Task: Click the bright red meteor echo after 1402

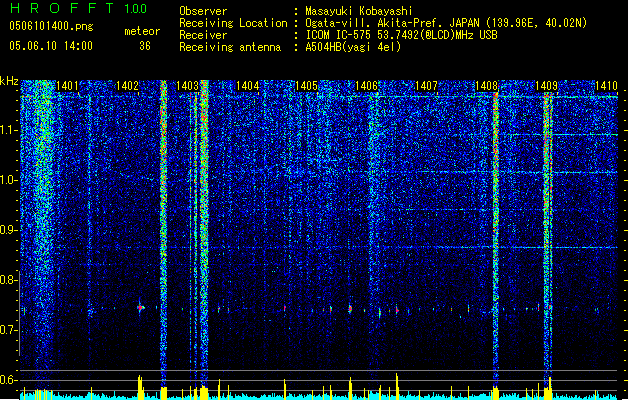Action: tap(140, 308)
